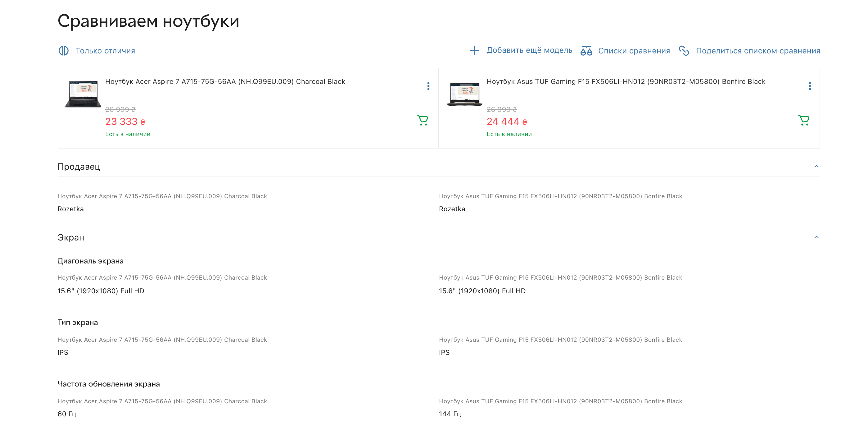Click 'Rozetka' seller under Asus TUF Gaming
The height and width of the screenshot is (430, 868).
[452, 209]
